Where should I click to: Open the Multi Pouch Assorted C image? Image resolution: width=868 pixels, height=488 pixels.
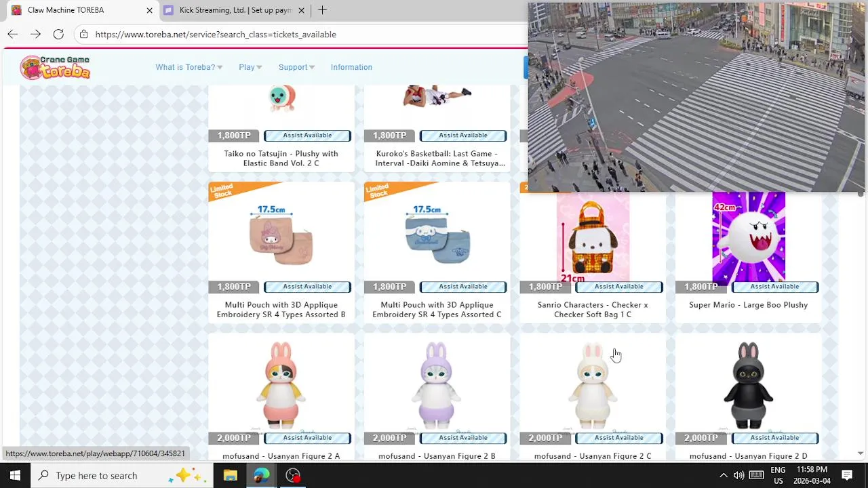(x=437, y=236)
